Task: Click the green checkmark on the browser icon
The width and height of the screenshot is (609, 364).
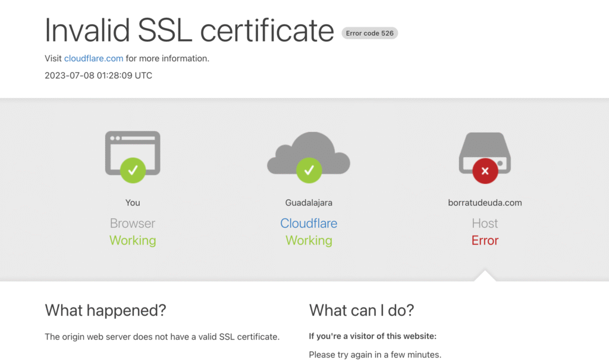Action: (x=133, y=171)
